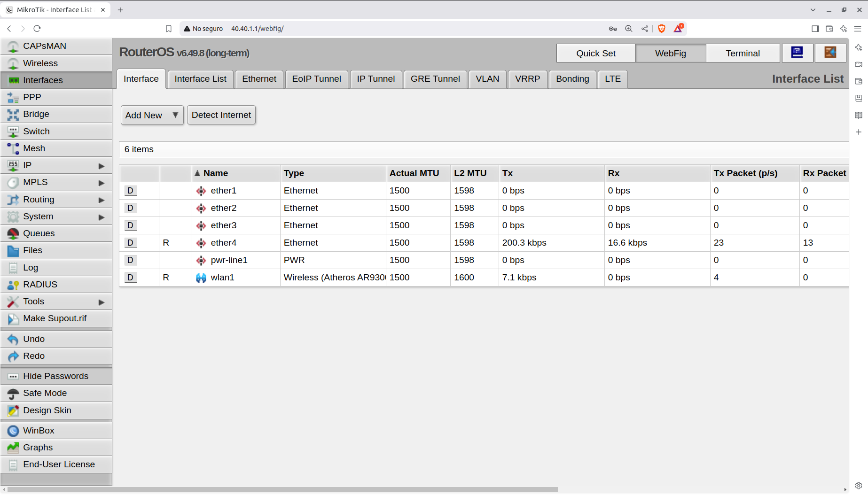The image size is (868, 495).
Task: Open browser tab list chevron
Action: tap(813, 10)
